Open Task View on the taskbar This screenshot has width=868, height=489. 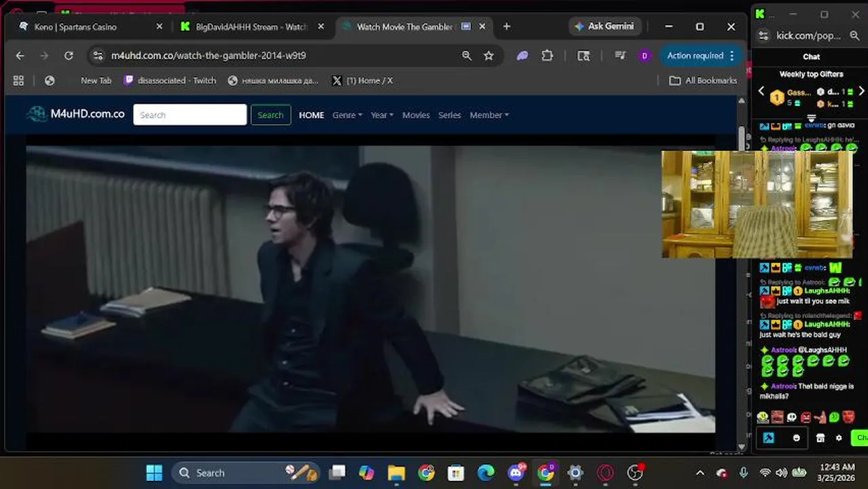(x=337, y=473)
